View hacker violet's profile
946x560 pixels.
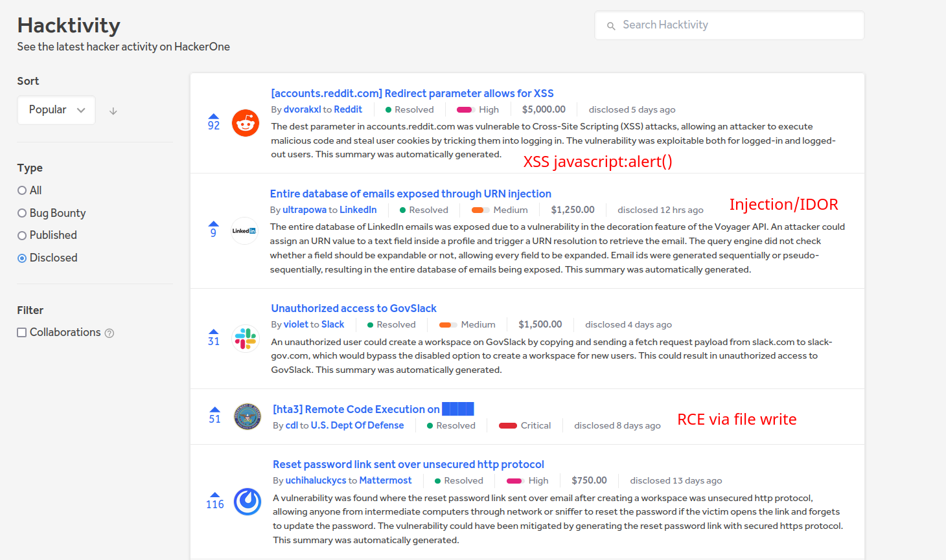[x=296, y=325]
